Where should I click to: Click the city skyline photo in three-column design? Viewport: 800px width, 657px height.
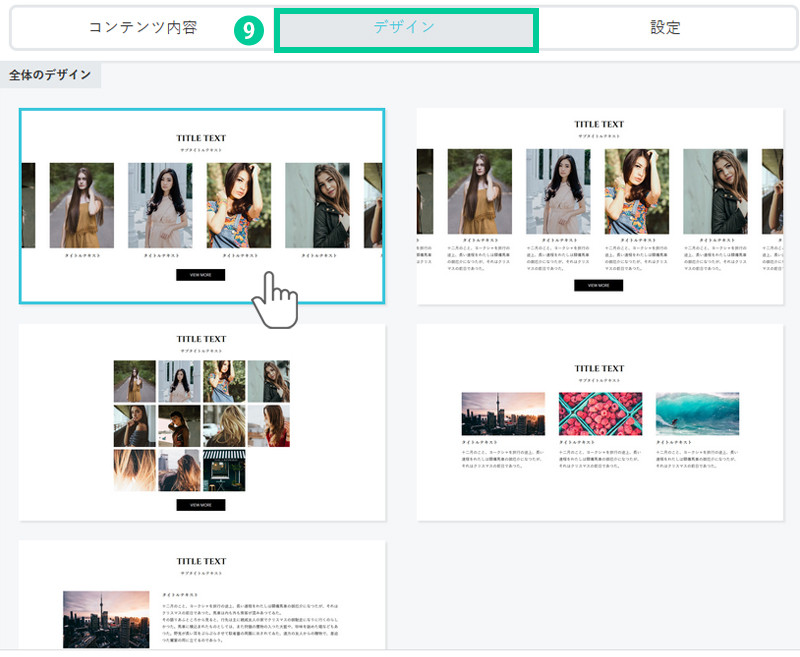coord(503,414)
